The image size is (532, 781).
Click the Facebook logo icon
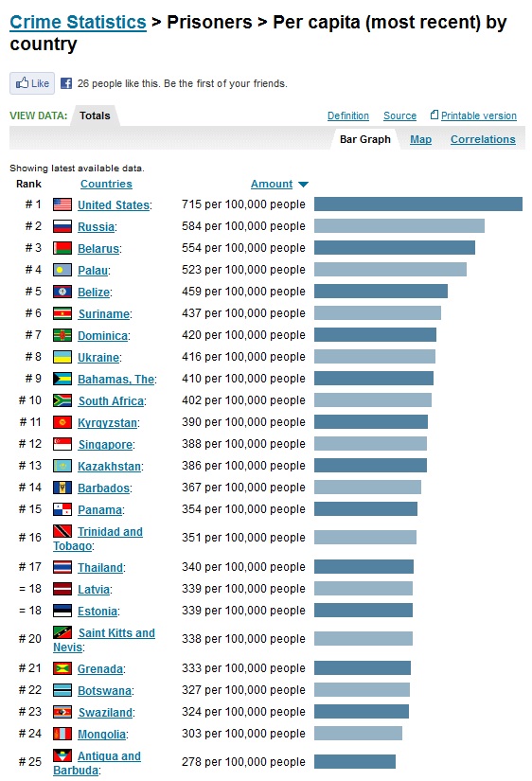tap(66, 83)
